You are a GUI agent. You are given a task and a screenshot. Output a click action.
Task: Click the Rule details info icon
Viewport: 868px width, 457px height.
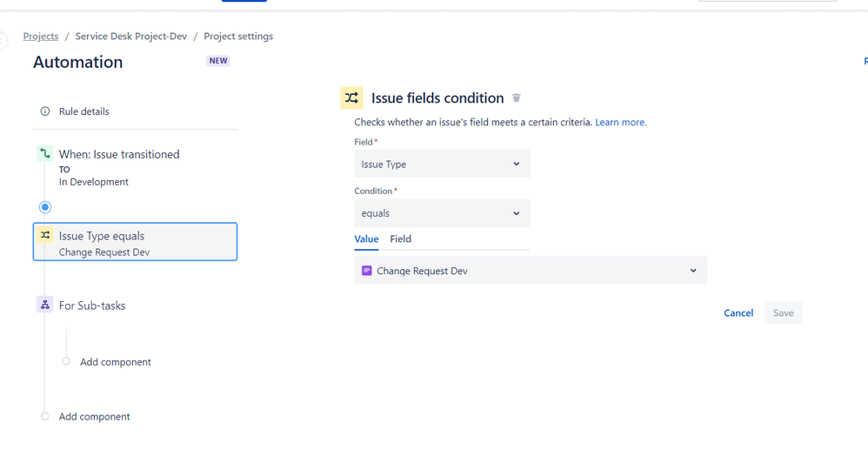[x=45, y=111]
